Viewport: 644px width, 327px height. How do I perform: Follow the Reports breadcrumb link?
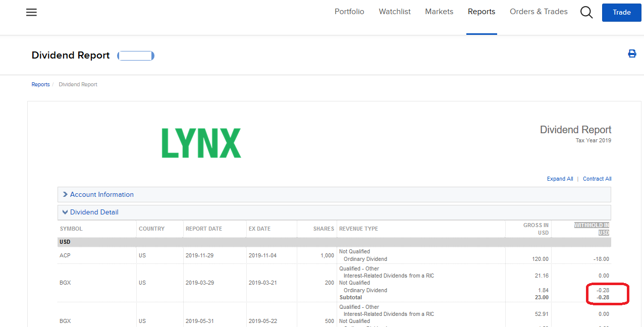(40, 84)
